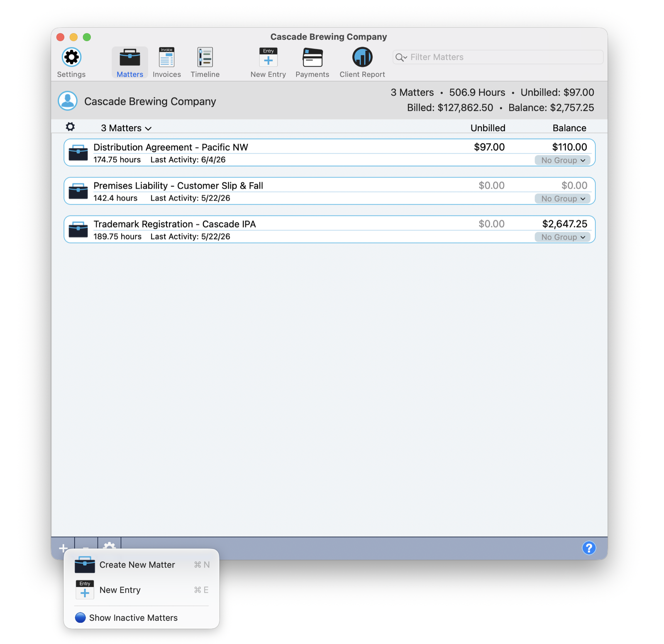Open No Group dropdown for Distribution Agreement
Screen dimensions: 664x644
click(562, 160)
